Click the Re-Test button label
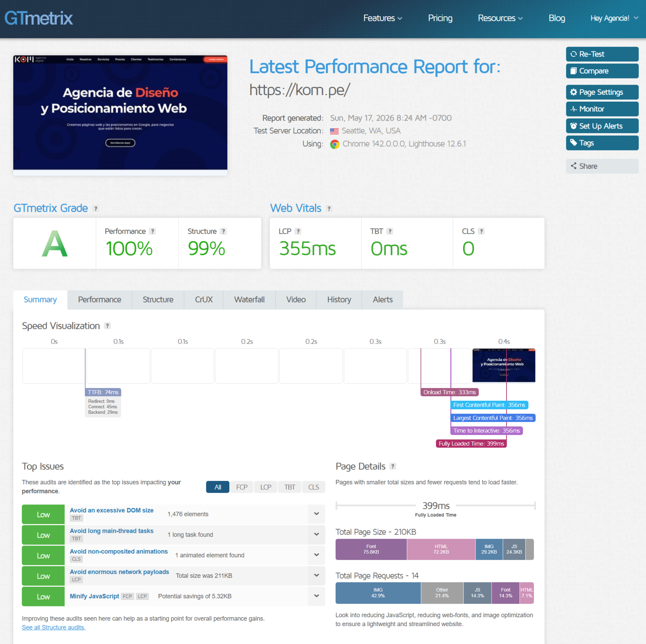 coord(592,54)
